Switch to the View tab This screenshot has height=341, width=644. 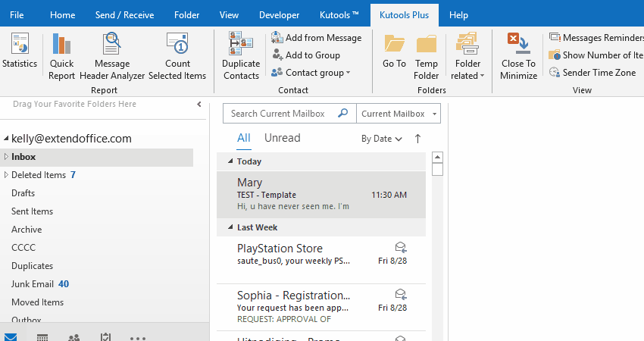[x=229, y=15]
